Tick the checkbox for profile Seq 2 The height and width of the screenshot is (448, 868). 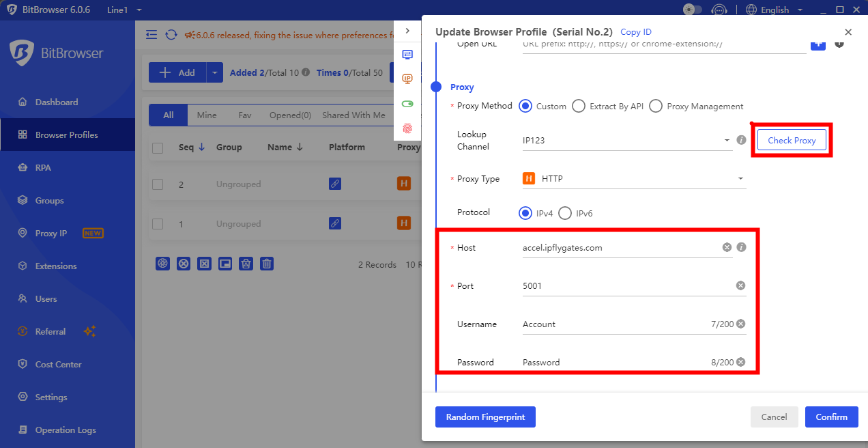pyautogui.click(x=158, y=184)
